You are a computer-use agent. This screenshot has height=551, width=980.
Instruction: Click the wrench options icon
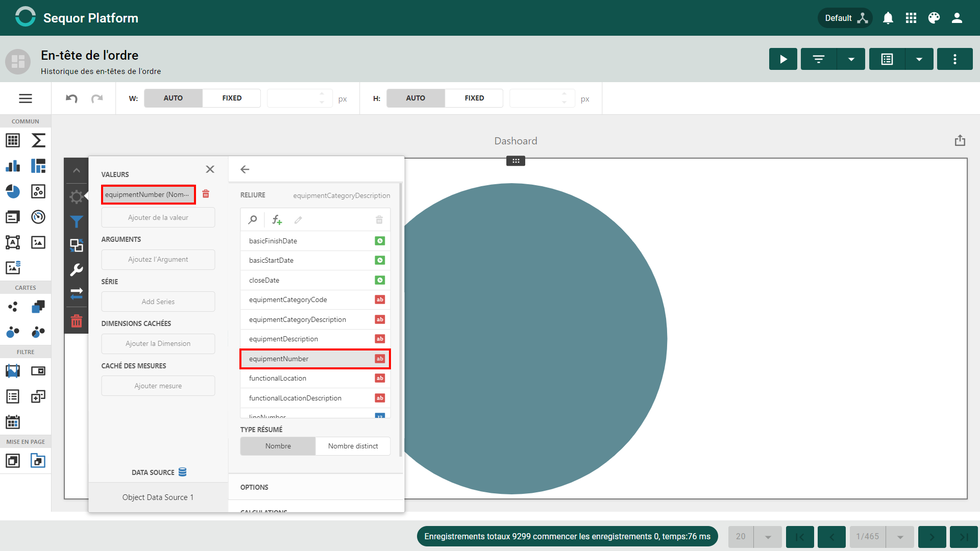[x=77, y=269]
